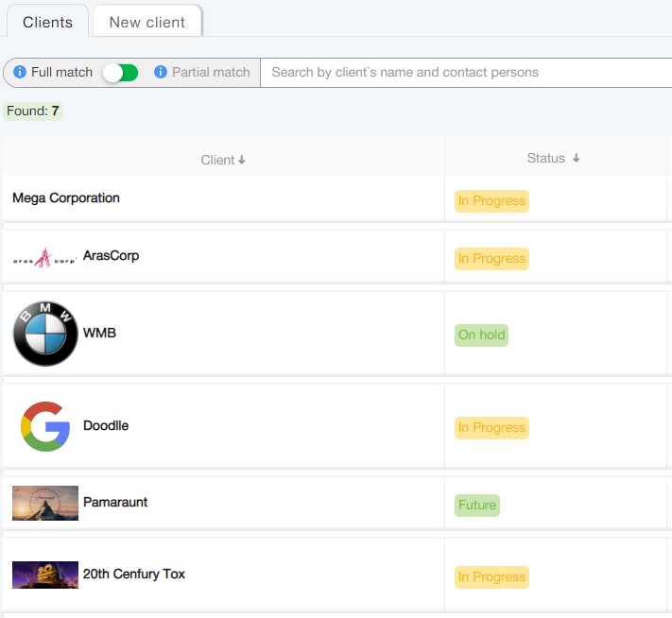Click the Google logo for Doodlle
This screenshot has width=672, height=618.
(x=45, y=426)
